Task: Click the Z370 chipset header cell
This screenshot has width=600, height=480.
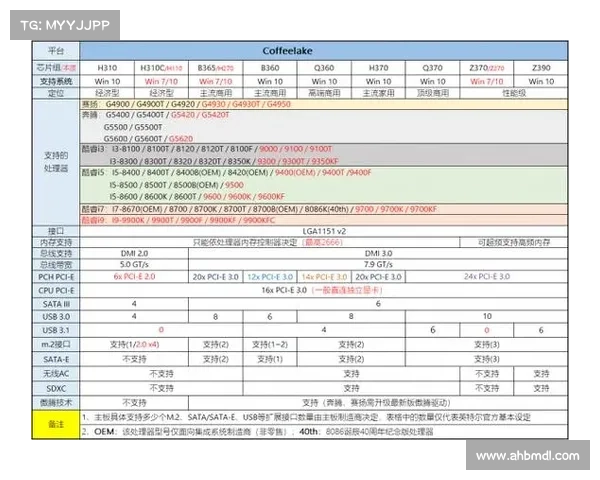Action: point(486,68)
